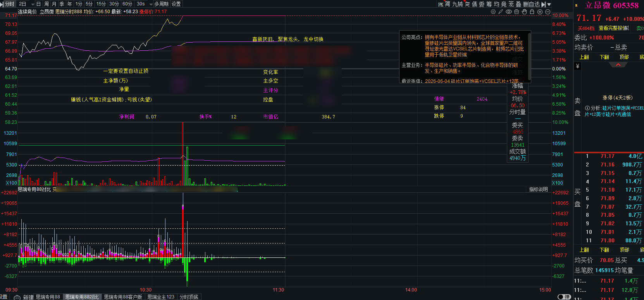
Task: Open the 2日 multi-day dropdown
Action: (26, 4)
